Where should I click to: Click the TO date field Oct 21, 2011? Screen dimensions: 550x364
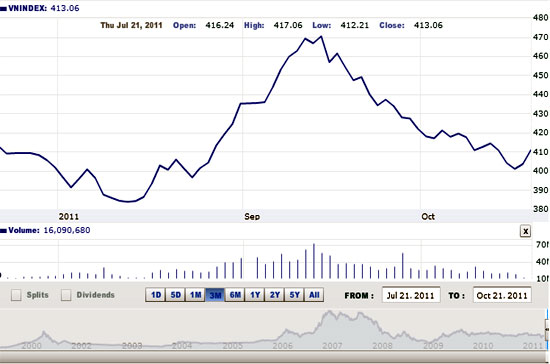point(502,295)
